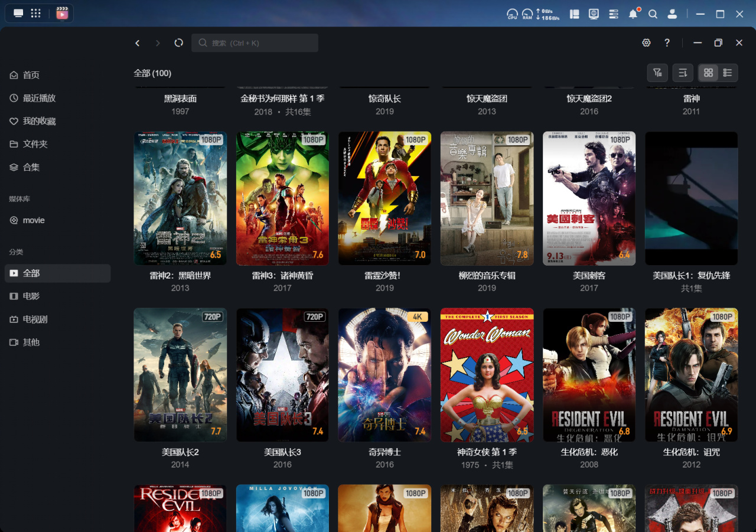Open the Resident Evil Degeneration poster
Viewport: 756px width, 532px height.
click(x=589, y=375)
